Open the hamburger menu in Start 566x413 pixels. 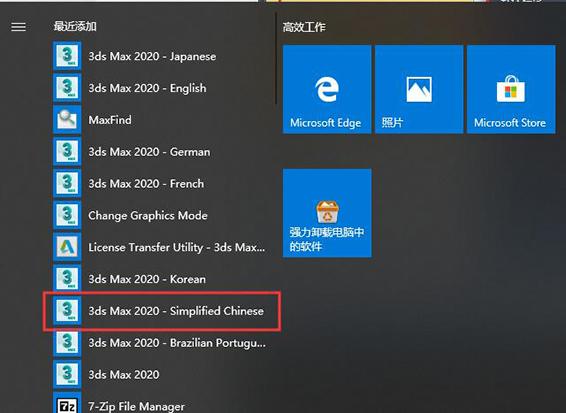pos(18,27)
